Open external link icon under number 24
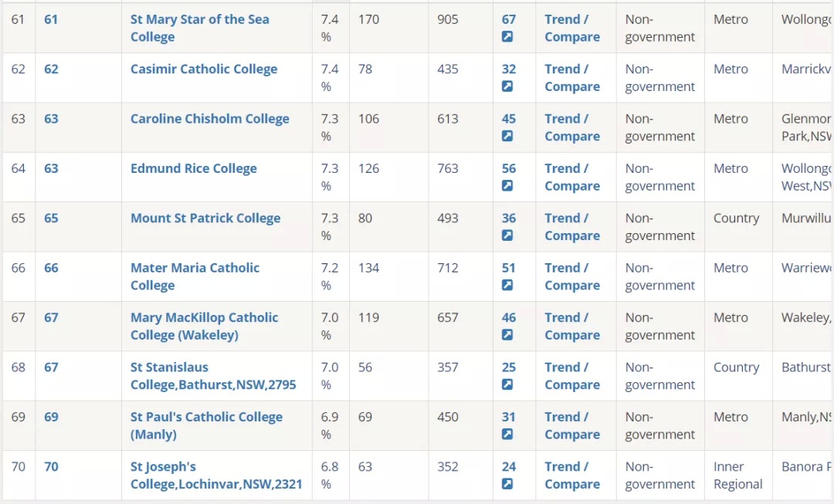Screen dimensions: 834x504 507,484
